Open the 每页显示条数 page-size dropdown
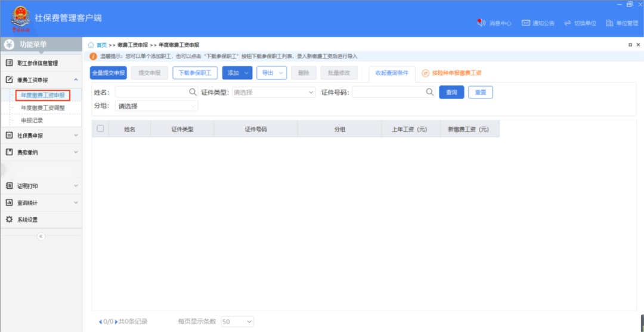This screenshot has width=644, height=332. tap(237, 322)
